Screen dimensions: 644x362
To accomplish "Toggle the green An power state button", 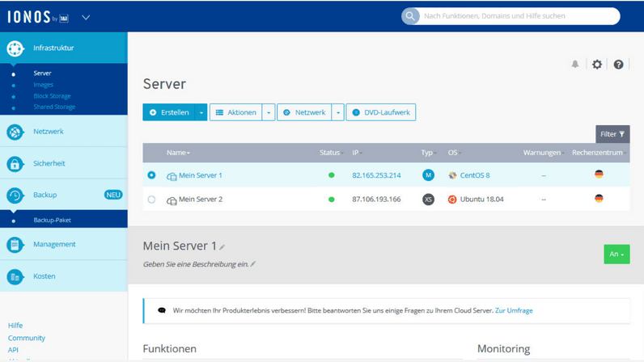I will tap(616, 254).
